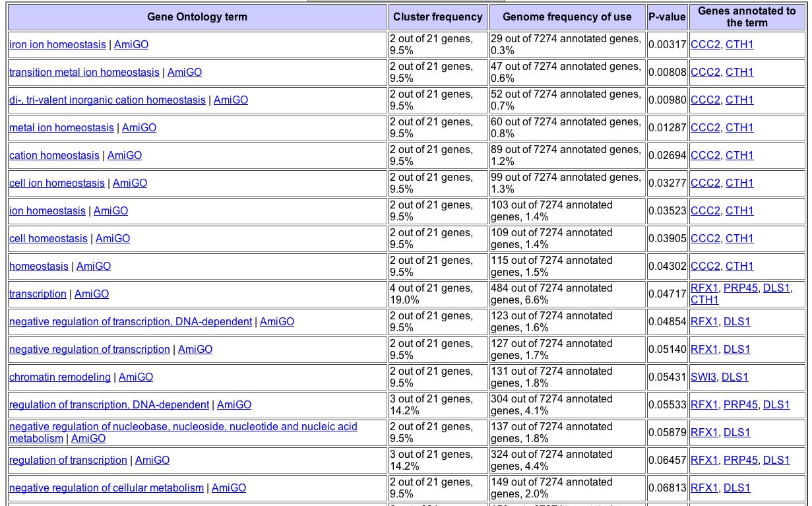812x506 pixels.
Task: Open AmiGO link beside negative regulation of transcription
Action: click(195, 350)
